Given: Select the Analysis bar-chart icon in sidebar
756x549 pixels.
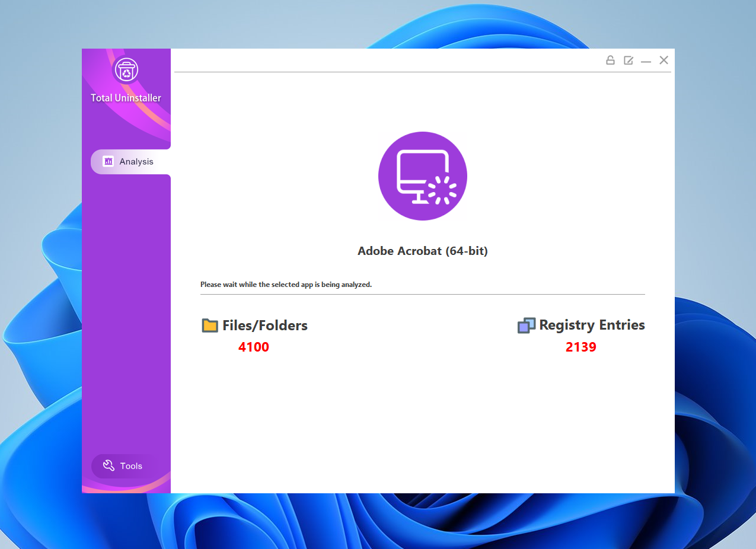Looking at the screenshot, I should pyautogui.click(x=109, y=161).
